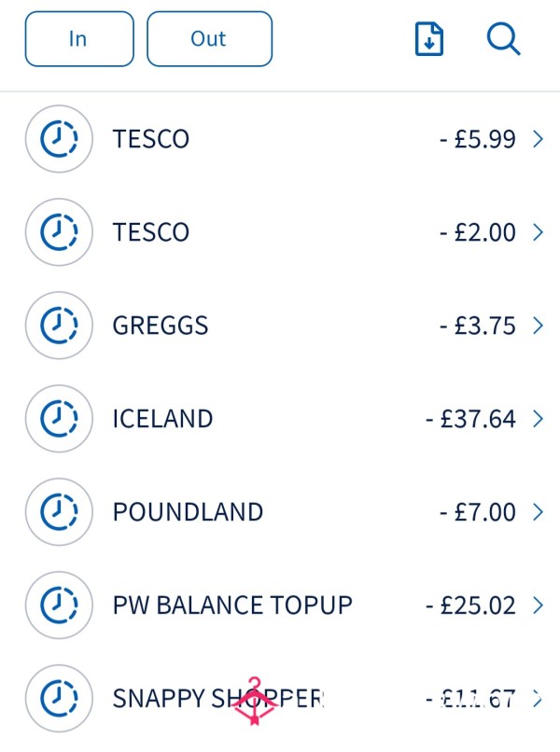Click pending clock icon beside Snappy Shopper

click(59, 698)
